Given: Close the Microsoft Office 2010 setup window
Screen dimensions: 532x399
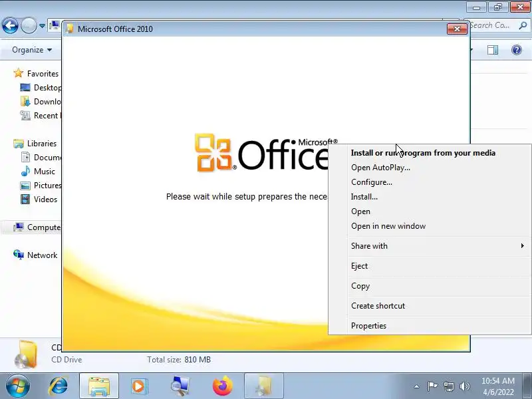Looking at the screenshot, I should [457, 29].
